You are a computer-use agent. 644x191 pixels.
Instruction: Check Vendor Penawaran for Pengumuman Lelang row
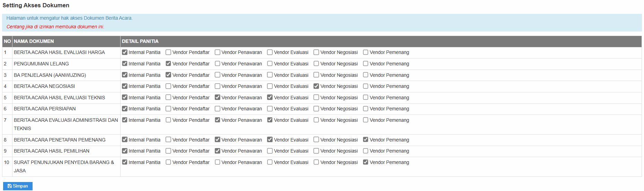tap(218, 64)
